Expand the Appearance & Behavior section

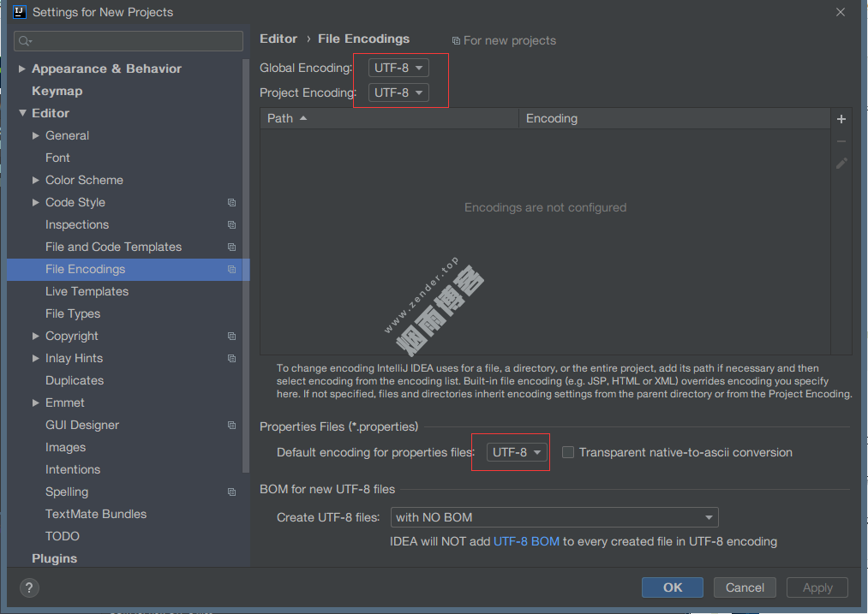pyautogui.click(x=22, y=69)
